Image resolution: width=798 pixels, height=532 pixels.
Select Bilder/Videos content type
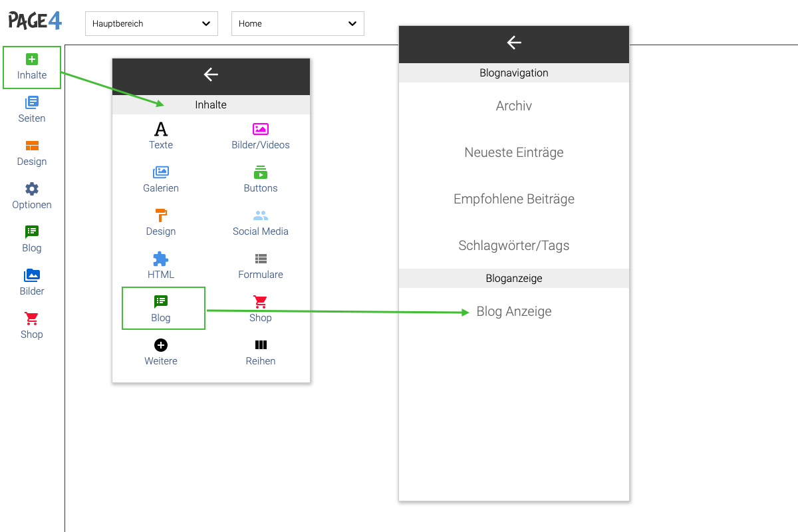tap(261, 136)
